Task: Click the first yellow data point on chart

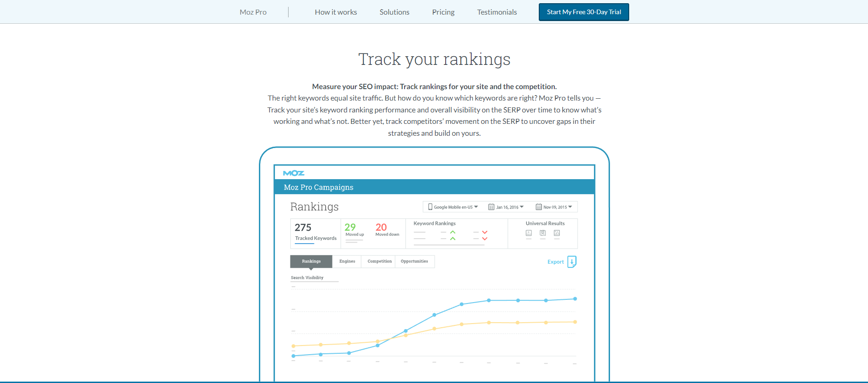Action: [293, 346]
